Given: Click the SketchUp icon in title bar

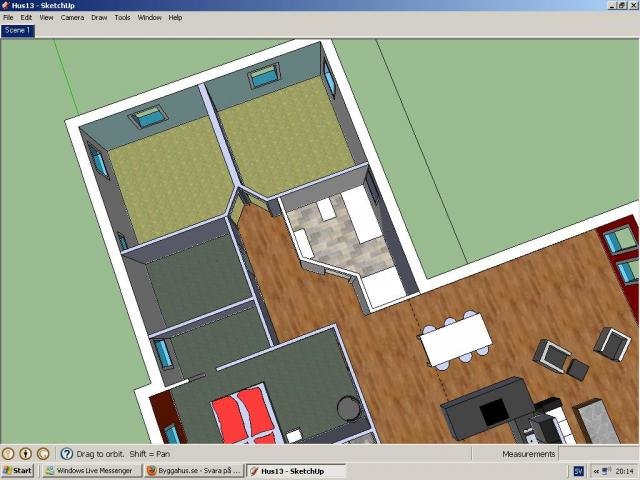Looking at the screenshot, I should pos(6,5).
